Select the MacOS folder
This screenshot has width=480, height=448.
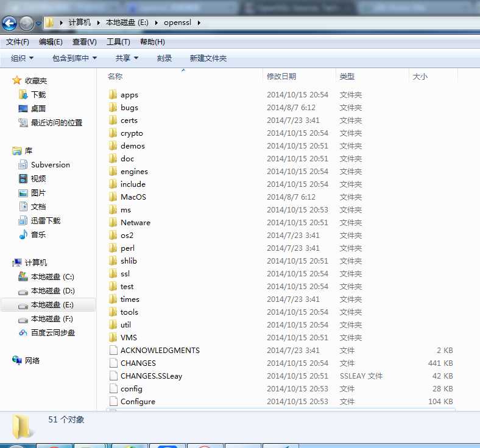127,197
